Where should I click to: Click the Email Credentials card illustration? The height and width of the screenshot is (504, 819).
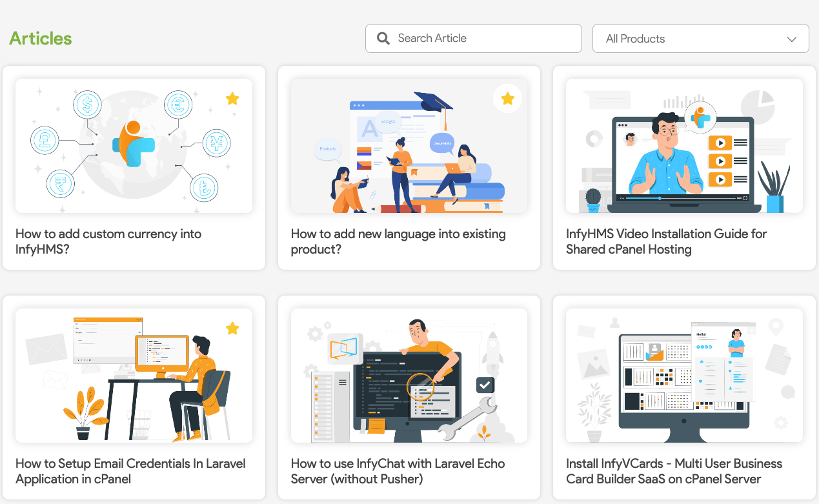pyautogui.click(x=134, y=376)
